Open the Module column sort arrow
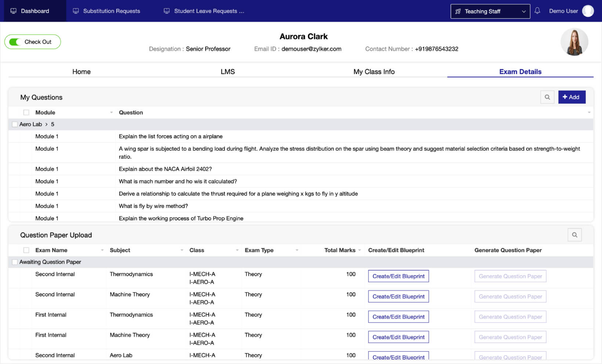 click(x=111, y=113)
